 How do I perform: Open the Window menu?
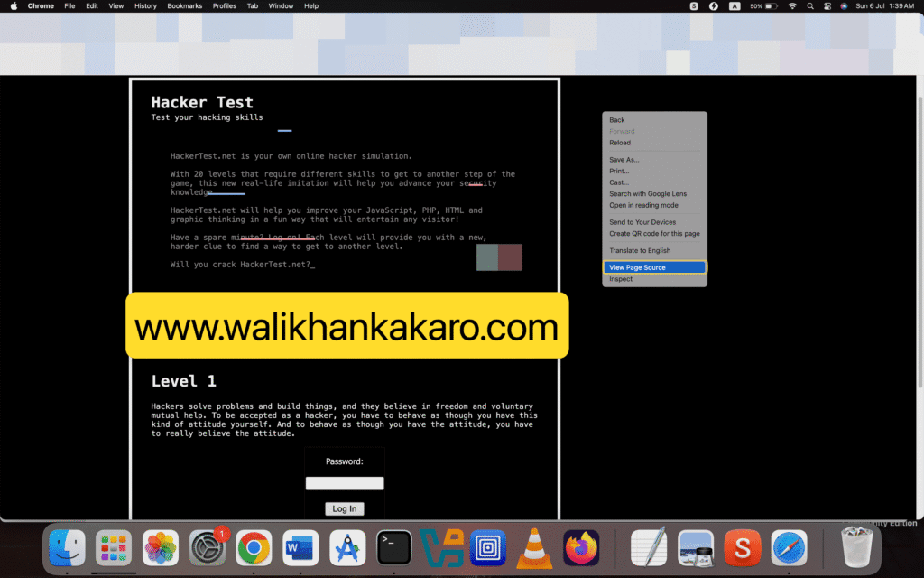click(x=282, y=6)
